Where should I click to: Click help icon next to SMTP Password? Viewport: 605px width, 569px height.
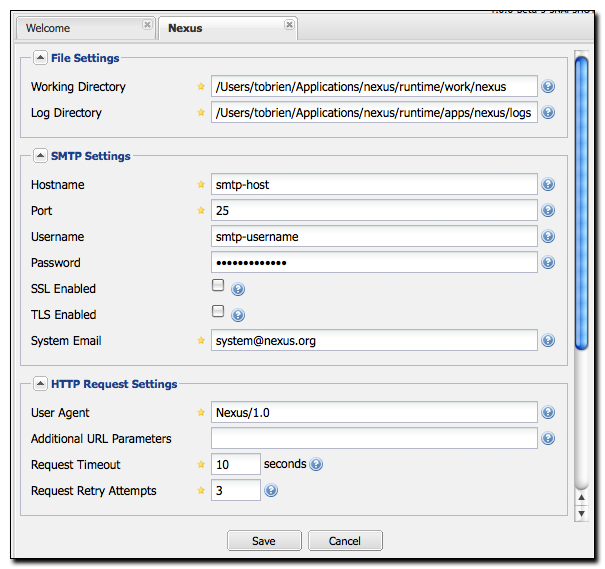[548, 263]
